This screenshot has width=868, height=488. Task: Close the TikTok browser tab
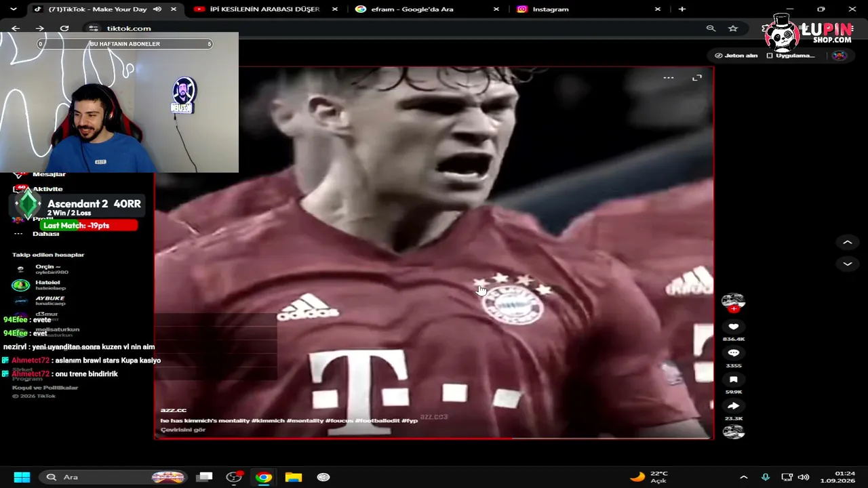pos(174,9)
